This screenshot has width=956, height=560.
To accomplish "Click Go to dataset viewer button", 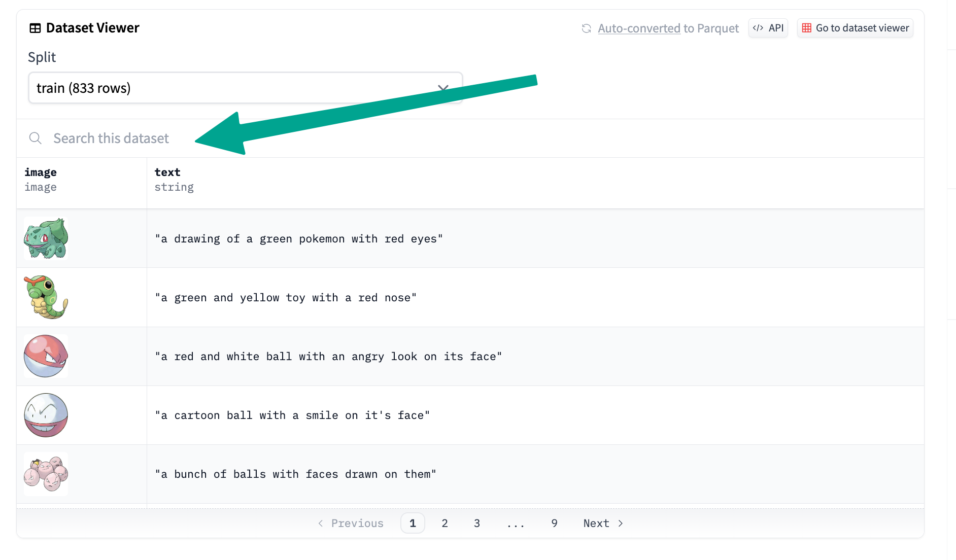I will 855,28.
